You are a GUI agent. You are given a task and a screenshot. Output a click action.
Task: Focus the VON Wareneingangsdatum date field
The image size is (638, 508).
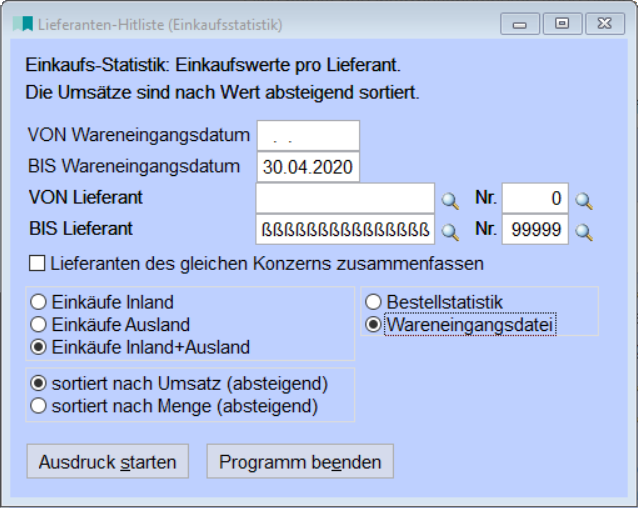click(307, 135)
